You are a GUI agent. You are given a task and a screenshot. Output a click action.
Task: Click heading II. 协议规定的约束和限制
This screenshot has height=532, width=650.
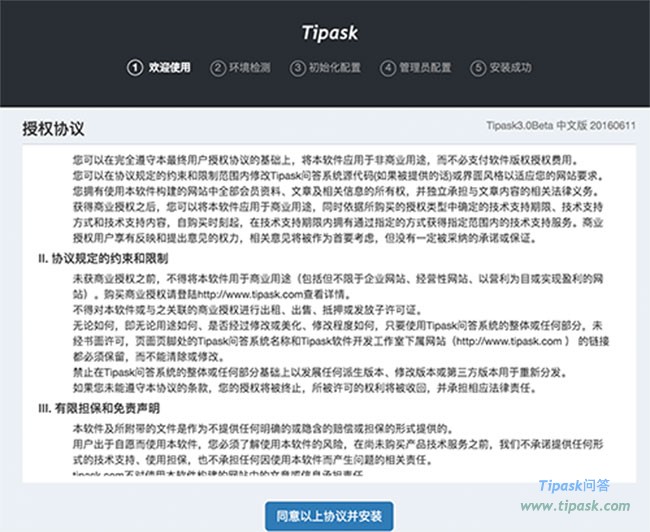[103, 259]
